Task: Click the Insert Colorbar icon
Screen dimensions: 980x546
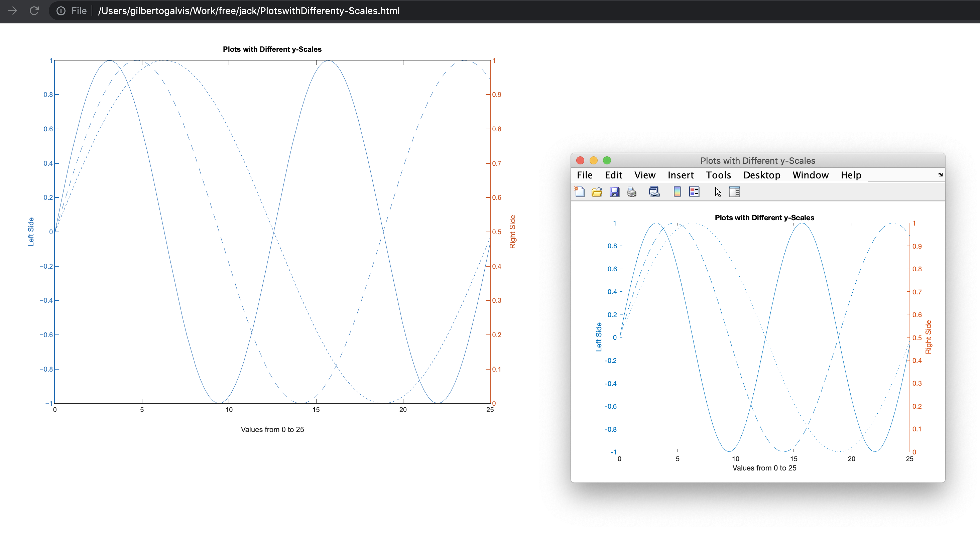Action: [677, 192]
